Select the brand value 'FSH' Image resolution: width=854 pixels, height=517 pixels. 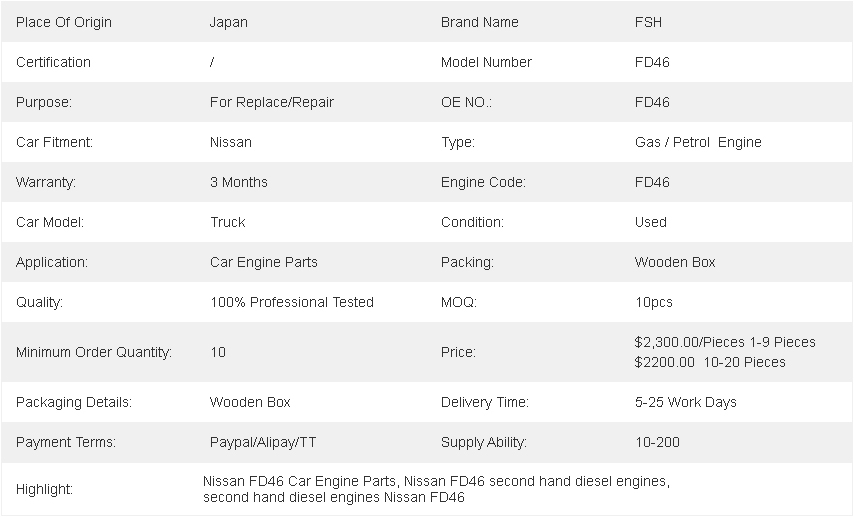[648, 22]
